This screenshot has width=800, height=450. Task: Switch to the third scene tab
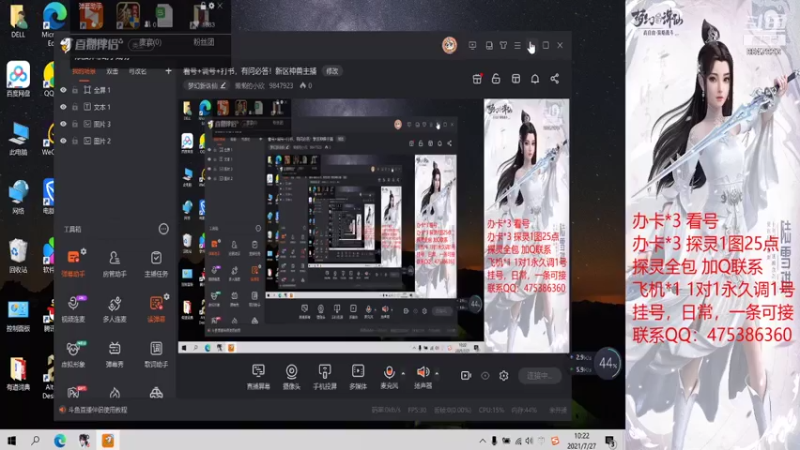coord(138,71)
